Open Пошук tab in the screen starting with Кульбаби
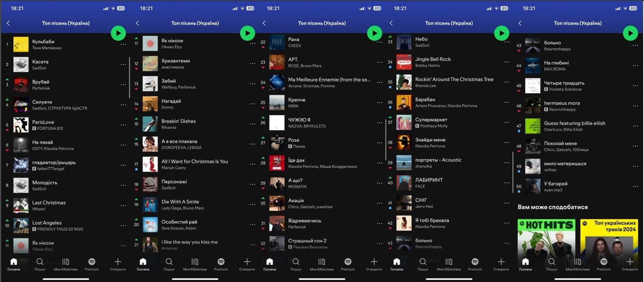This screenshot has width=644, height=282. pos(40,264)
